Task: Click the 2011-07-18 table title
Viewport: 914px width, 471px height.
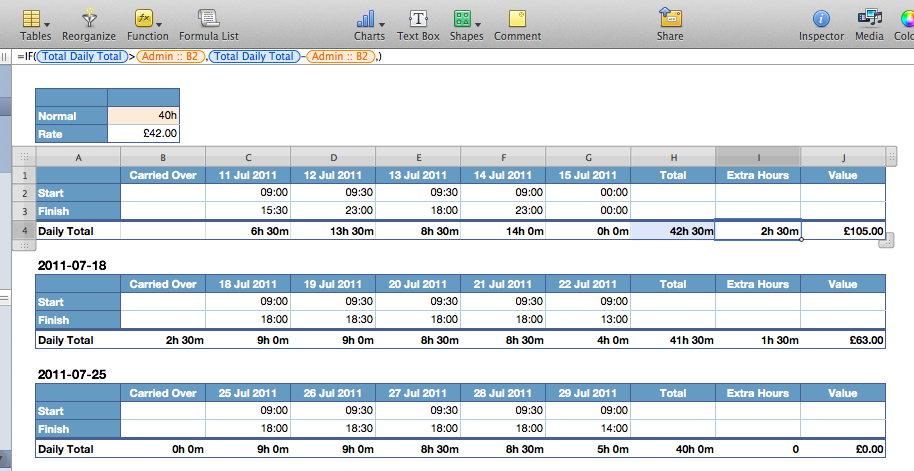Action: (x=72, y=266)
